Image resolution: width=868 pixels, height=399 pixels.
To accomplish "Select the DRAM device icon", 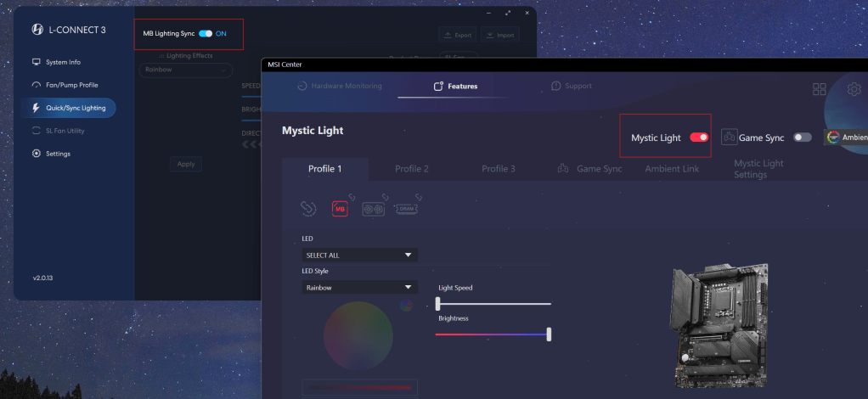I will [x=407, y=206].
